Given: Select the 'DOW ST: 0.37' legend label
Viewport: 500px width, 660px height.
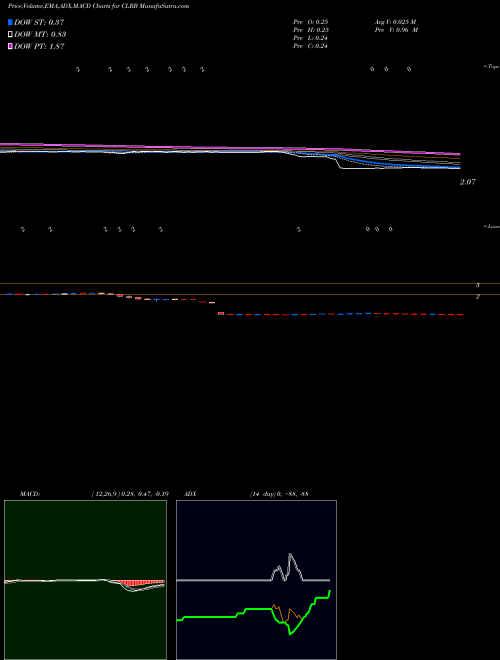Looking at the screenshot, I should coord(39,22).
